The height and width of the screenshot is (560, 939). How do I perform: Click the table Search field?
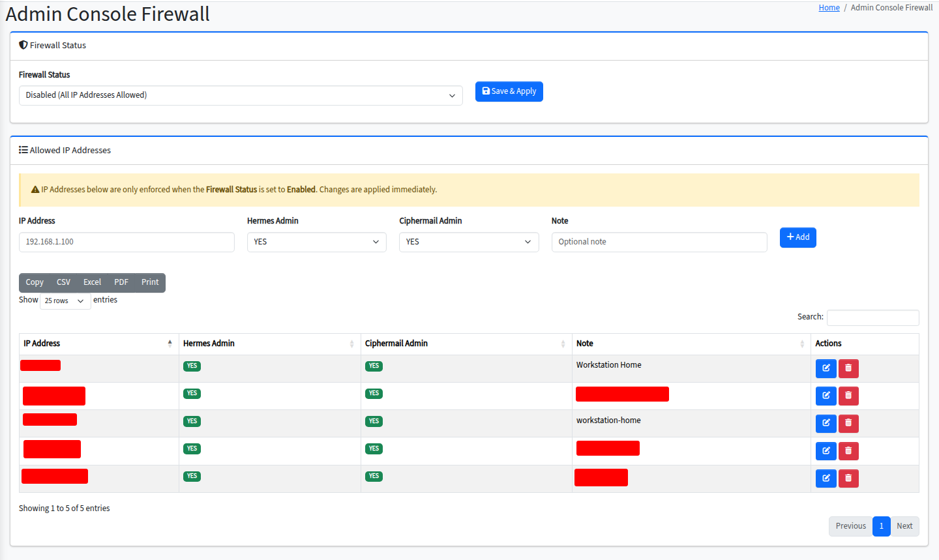(873, 317)
